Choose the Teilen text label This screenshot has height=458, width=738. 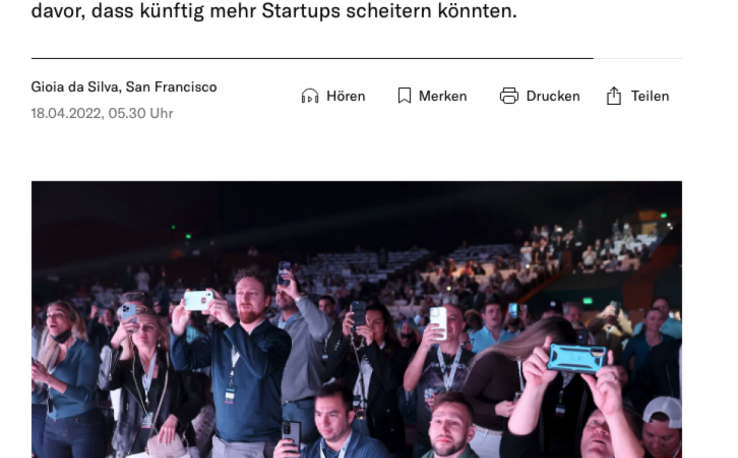[650, 96]
